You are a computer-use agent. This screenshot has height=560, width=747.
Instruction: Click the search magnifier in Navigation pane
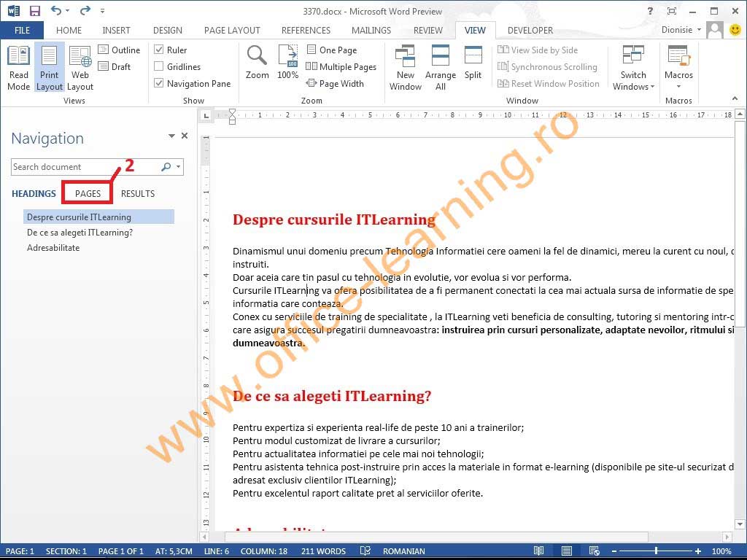click(166, 167)
